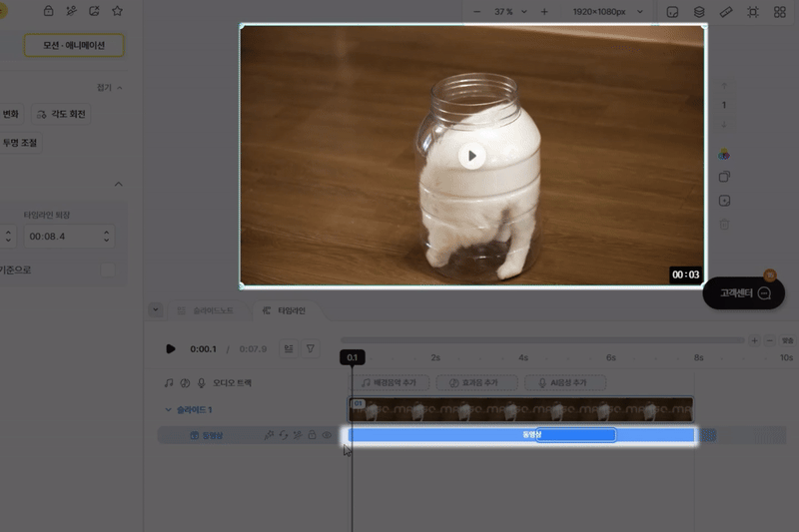Select the 모션 · 애니메이션 tab
The width and height of the screenshot is (799, 532).
(74, 46)
